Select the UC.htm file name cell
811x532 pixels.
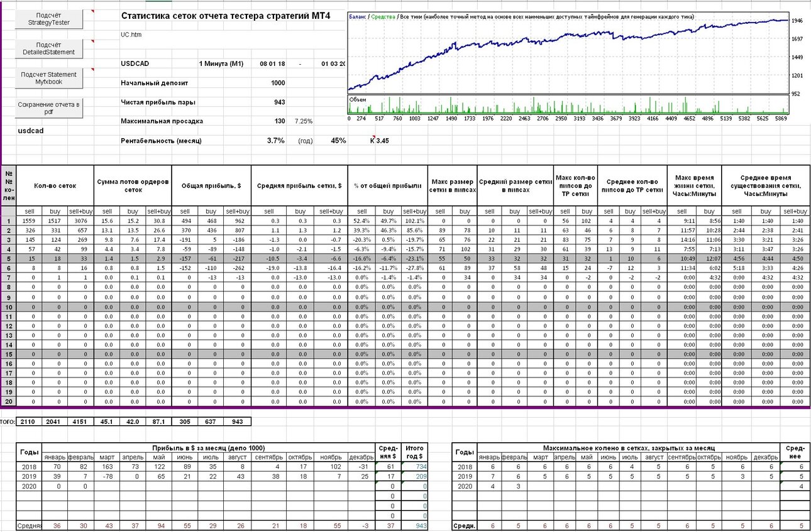pyautogui.click(x=131, y=35)
